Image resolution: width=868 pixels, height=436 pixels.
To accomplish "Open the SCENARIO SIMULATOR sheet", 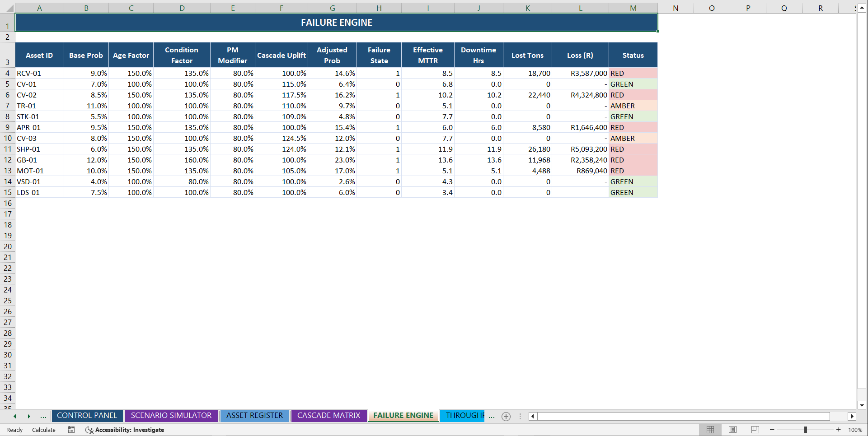I will 171,416.
